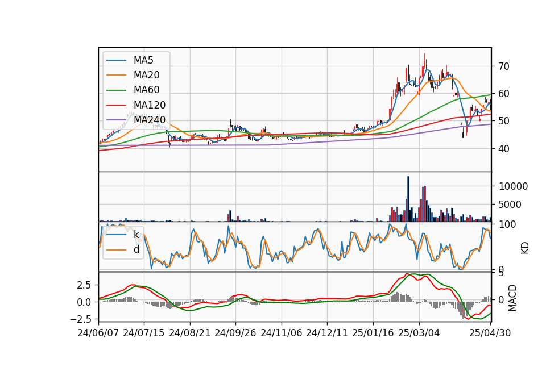Screen dimensions: 546x392
Task: Click the 24/06/07 date tick label
Action: [x=98, y=333]
